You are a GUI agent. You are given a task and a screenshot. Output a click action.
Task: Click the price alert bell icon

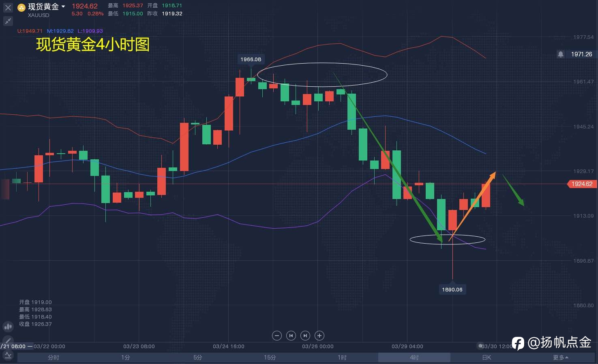coord(560,54)
